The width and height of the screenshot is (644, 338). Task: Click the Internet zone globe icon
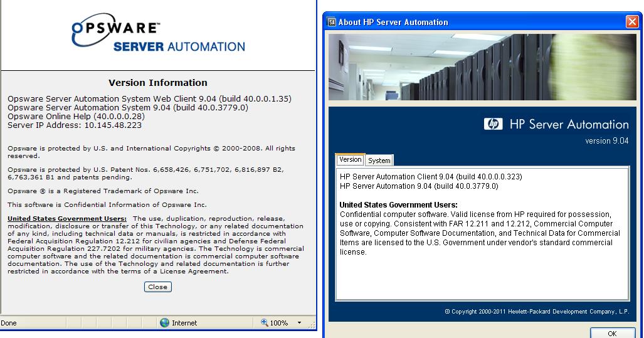165,323
